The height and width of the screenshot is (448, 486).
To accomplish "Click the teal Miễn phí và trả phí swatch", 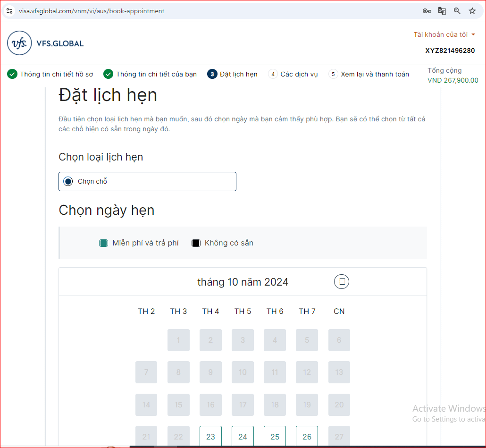I will click(103, 243).
